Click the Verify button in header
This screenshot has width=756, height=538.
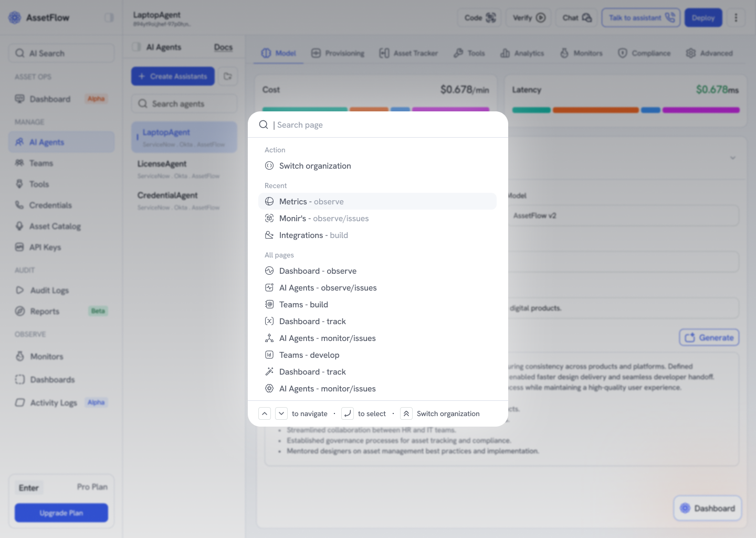[x=529, y=18]
